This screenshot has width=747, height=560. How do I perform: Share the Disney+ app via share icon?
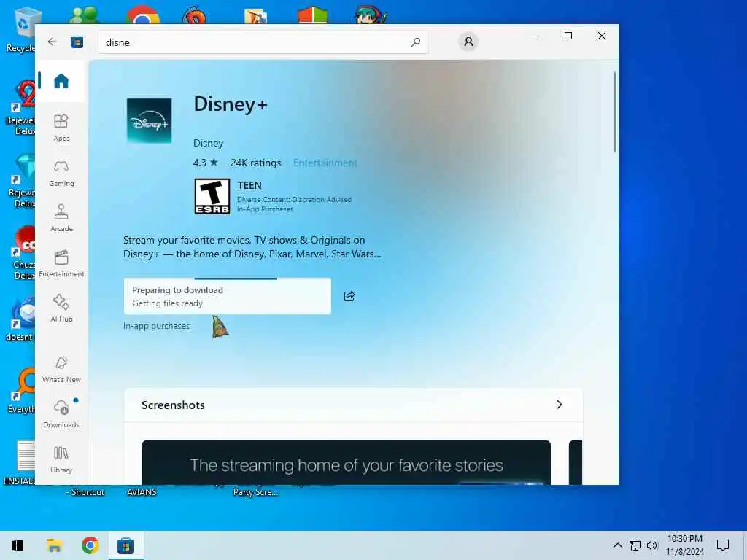[x=349, y=296]
